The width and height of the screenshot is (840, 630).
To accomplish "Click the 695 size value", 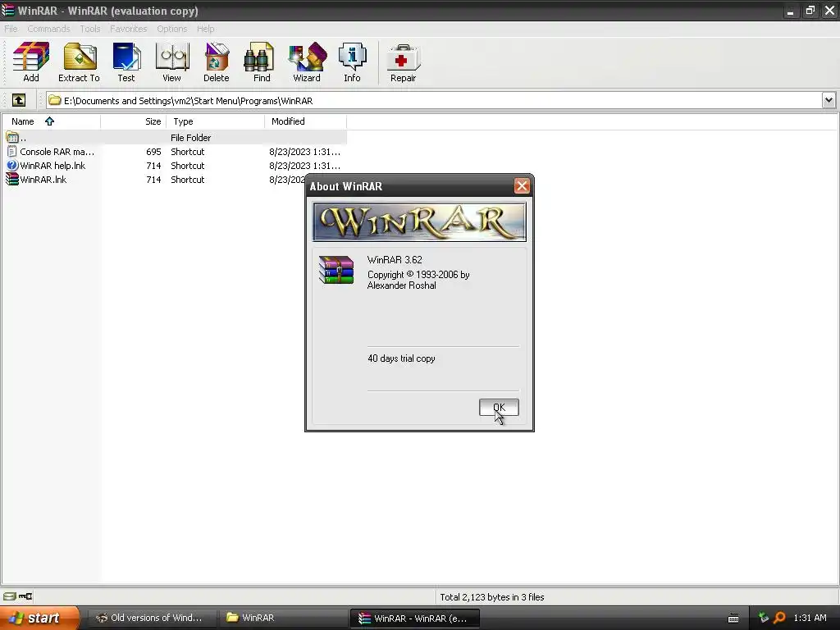I will click(x=153, y=152).
